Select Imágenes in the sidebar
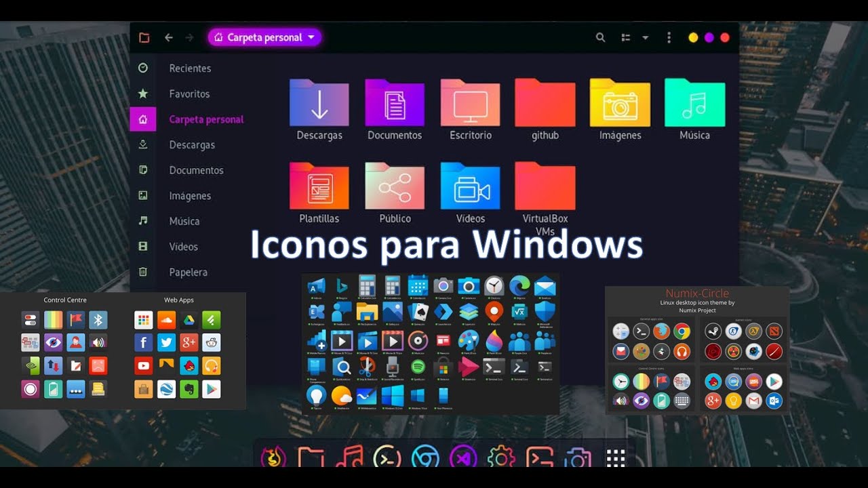Image resolution: width=868 pixels, height=488 pixels. click(x=190, y=195)
